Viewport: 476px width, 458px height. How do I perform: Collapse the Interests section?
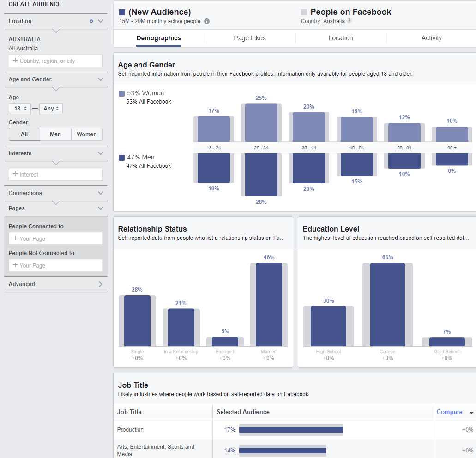[x=100, y=153]
